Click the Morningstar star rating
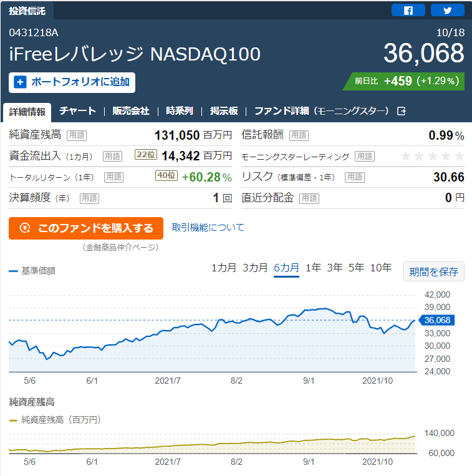 tap(432, 156)
